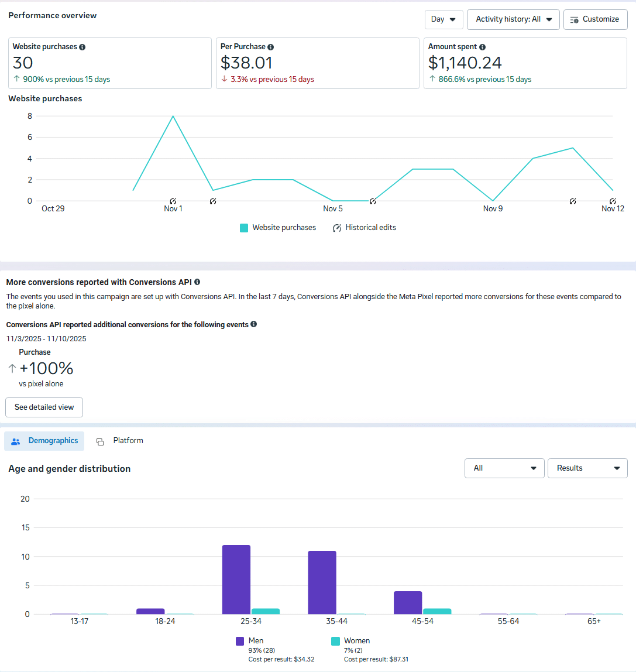Open the Results metric dropdown
This screenshot has width=636, height=672.
click(x=587, y=468)
